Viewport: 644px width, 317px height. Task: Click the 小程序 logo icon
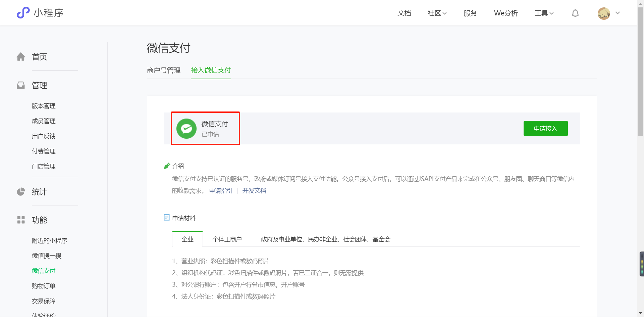point(23,13)
